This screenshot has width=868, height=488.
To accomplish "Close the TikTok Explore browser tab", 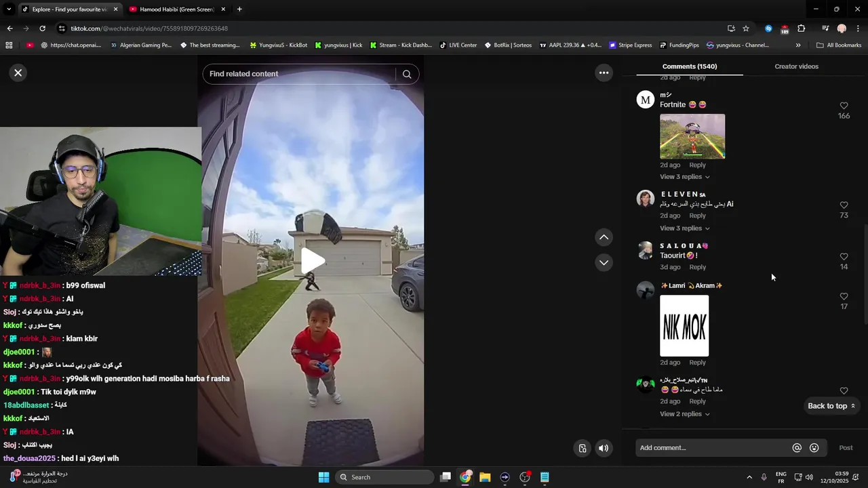I will 115,9.
